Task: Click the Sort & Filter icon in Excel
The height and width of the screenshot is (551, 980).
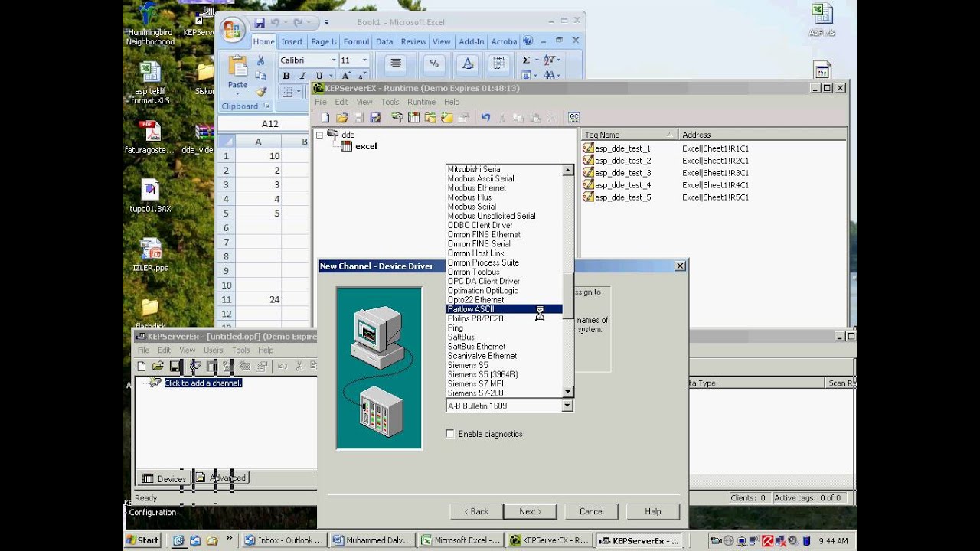Action: pos(549,60)
